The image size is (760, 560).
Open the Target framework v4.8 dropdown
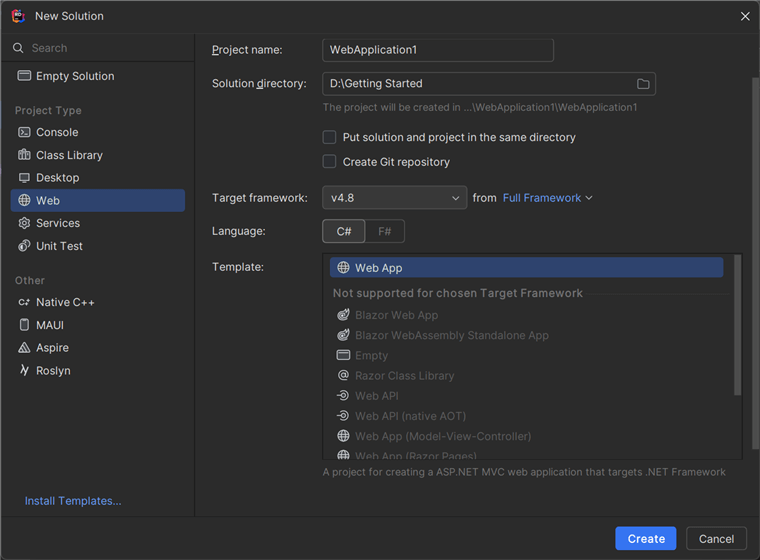click(394, 198)
